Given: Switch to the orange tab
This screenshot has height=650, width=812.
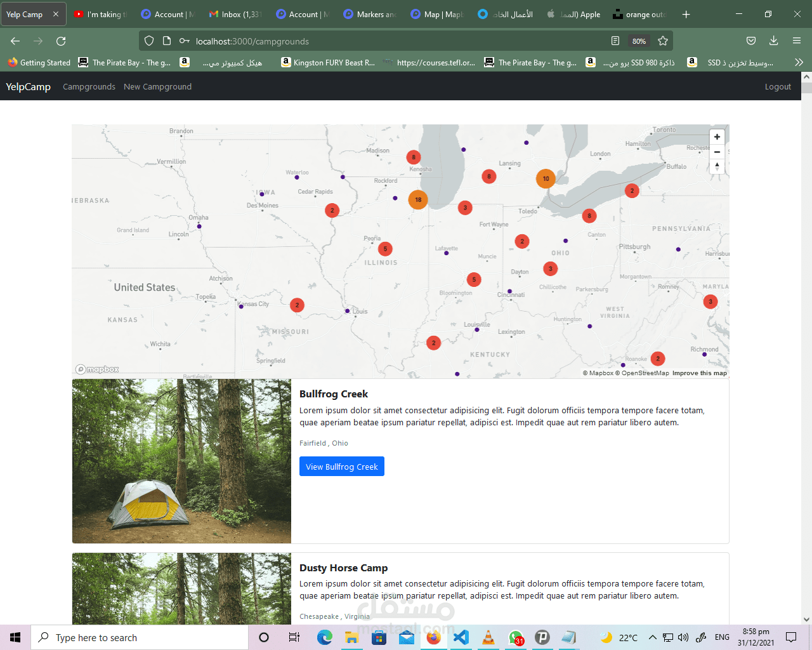Looking at the screenshot, I should click(639, 14).
